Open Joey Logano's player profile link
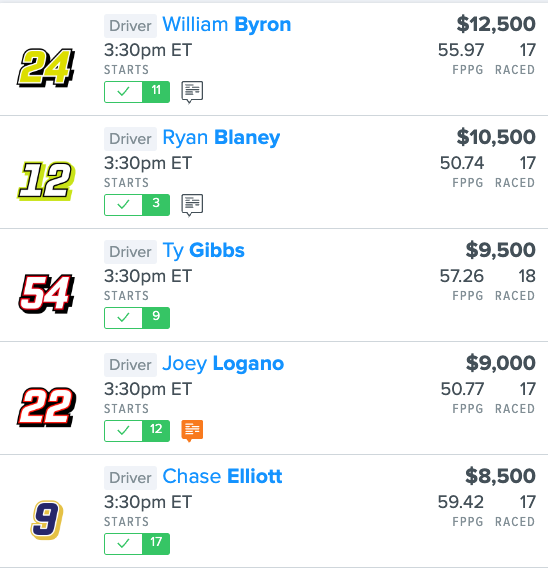 [x=223, y=364]
